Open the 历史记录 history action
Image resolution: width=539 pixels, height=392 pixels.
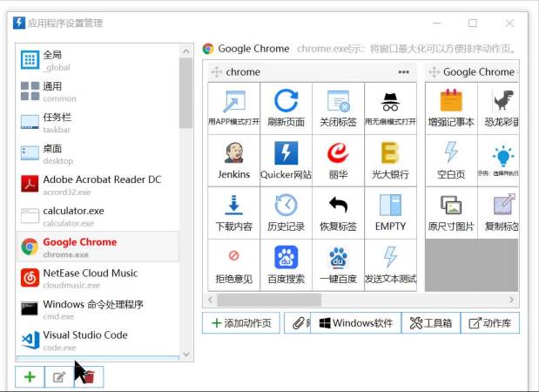click(x=286, y=213)
